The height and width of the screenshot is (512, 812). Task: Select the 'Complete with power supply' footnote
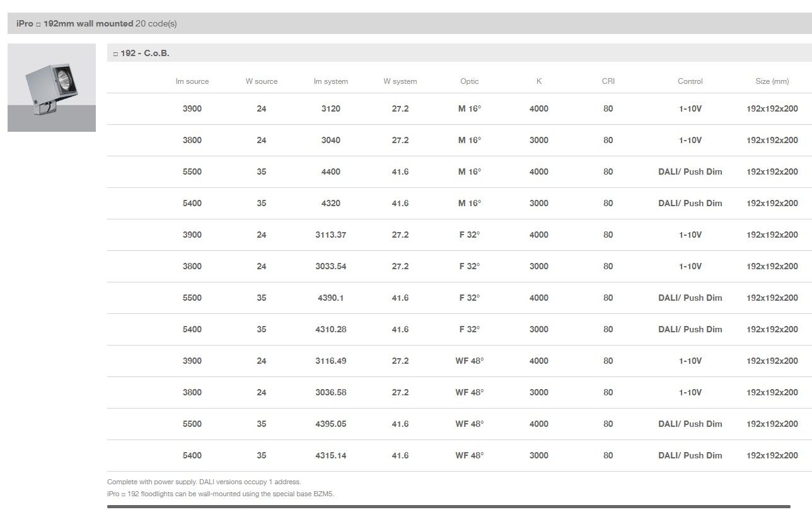coord(204,482)
